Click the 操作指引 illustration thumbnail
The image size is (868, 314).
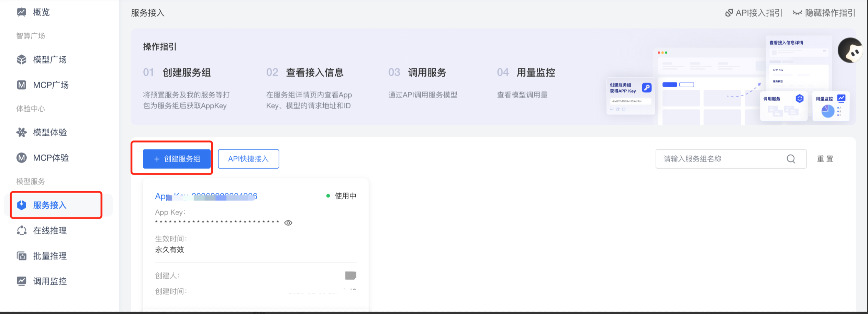728,80
